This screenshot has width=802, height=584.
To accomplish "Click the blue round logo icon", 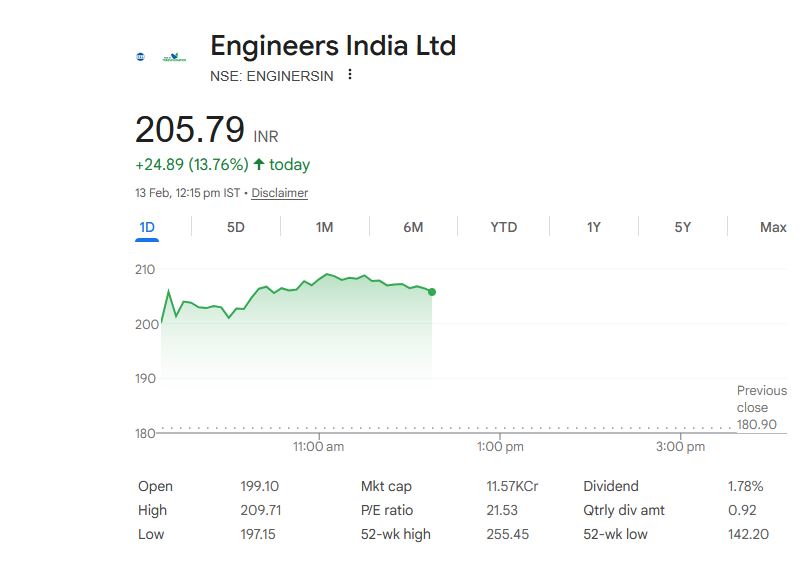I will tap(141, 56).
